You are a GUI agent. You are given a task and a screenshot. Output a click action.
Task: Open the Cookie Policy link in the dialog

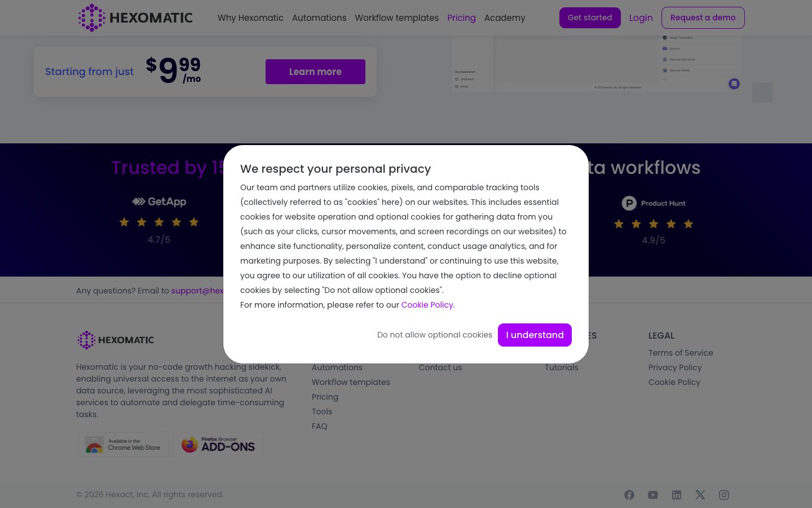coord(427,305)
